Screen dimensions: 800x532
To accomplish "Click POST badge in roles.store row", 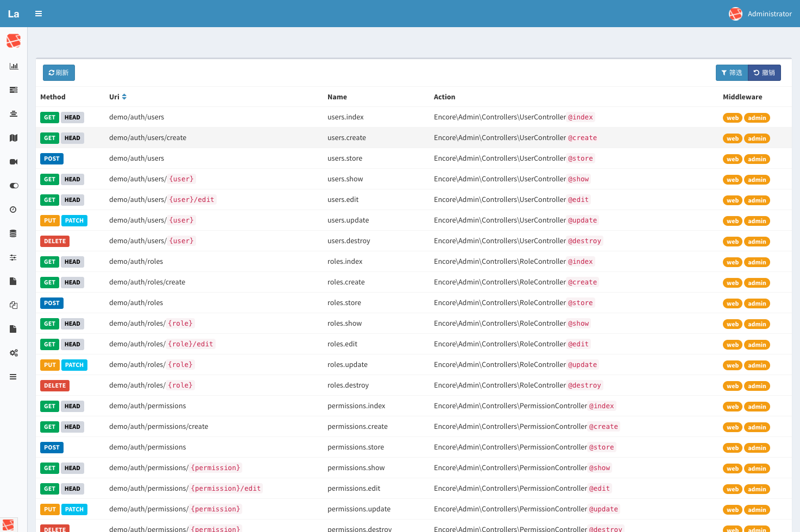I will [52, 303].
